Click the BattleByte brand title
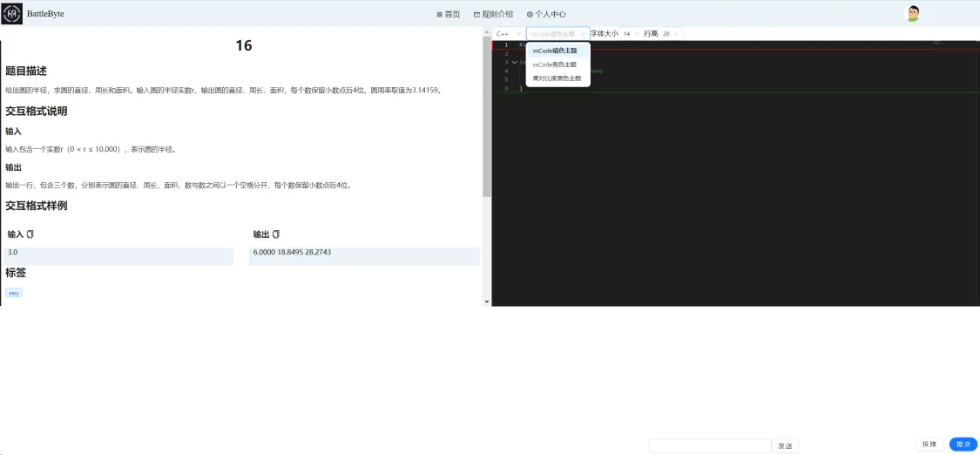 click(45, 14)
